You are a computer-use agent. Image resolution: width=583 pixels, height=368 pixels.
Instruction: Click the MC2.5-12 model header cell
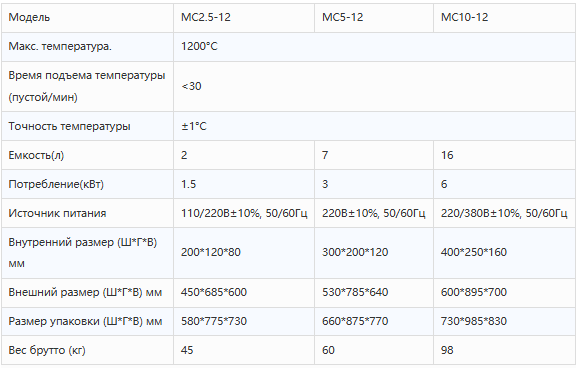244,17
